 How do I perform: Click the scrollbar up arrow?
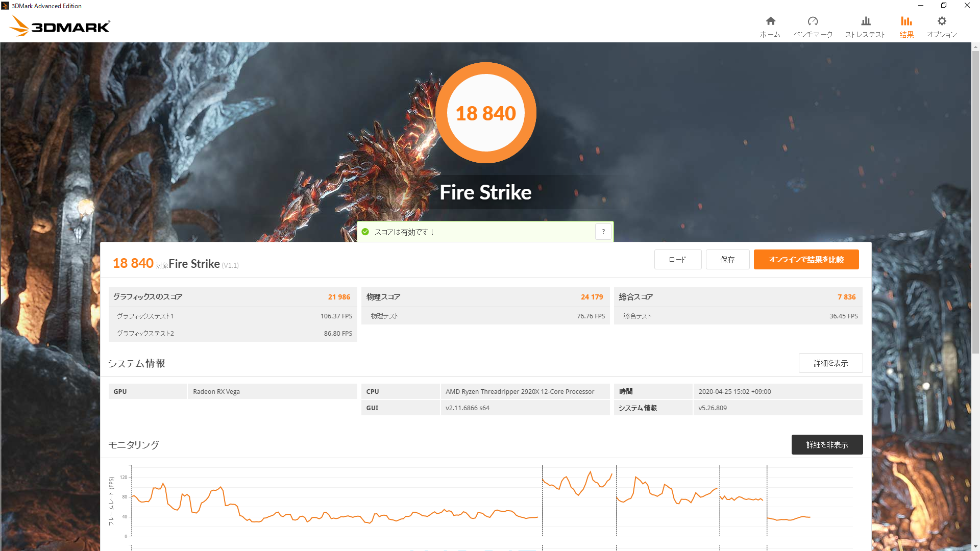(975, 47)
